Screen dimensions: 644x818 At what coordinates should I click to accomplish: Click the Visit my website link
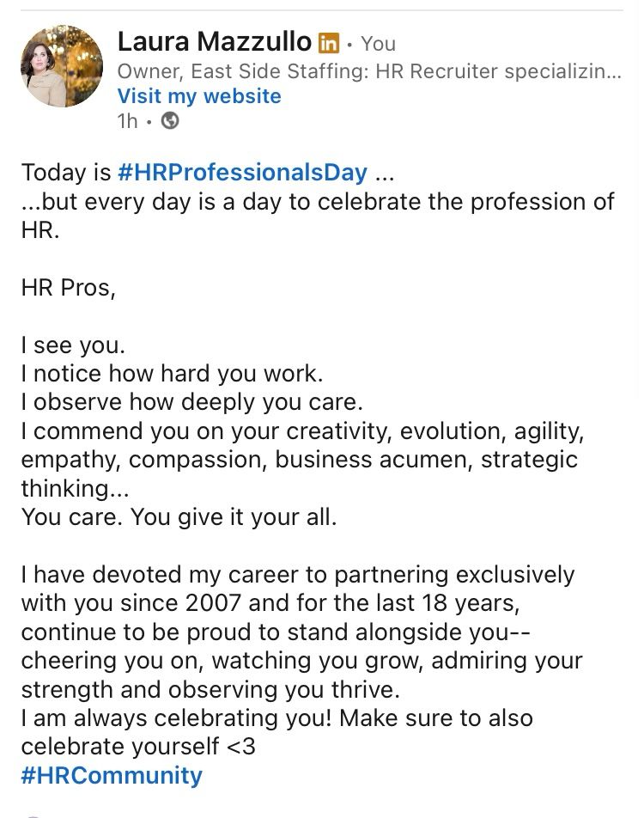[x=198, y=95]
